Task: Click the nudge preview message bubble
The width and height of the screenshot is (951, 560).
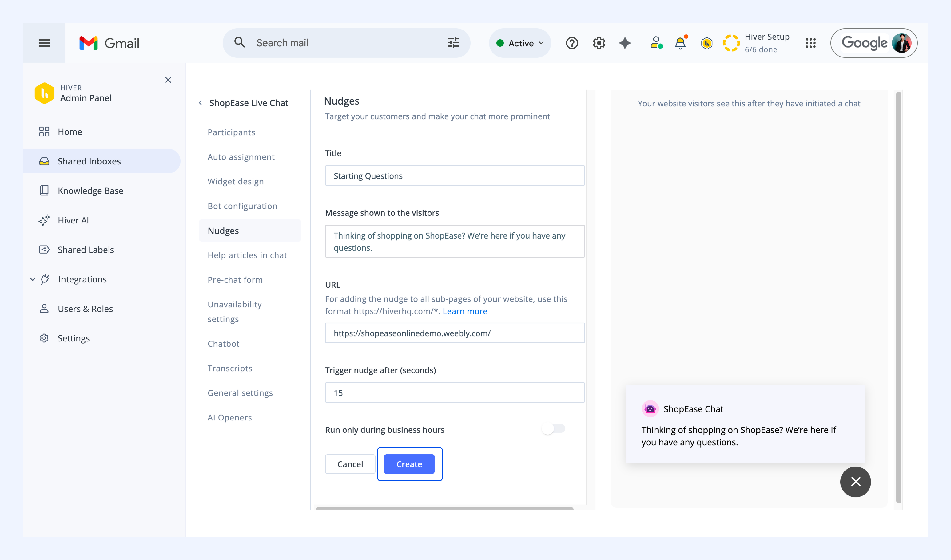Action: point(745,424)
